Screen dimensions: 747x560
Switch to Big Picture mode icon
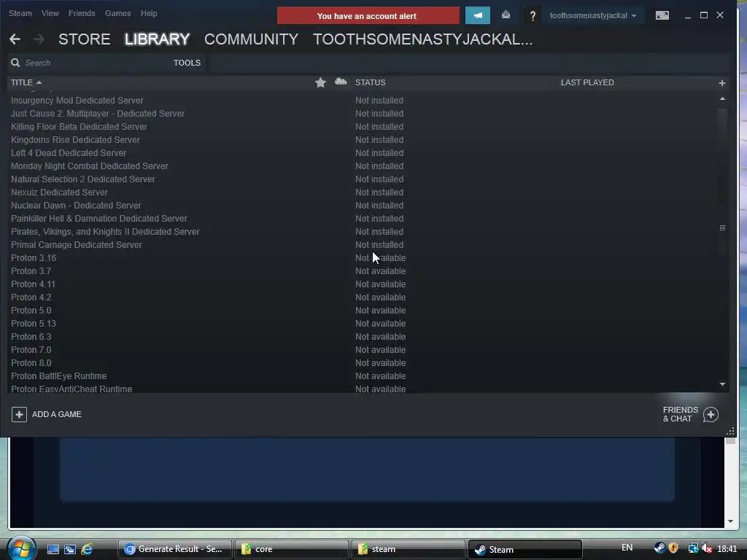pos(662,15)
